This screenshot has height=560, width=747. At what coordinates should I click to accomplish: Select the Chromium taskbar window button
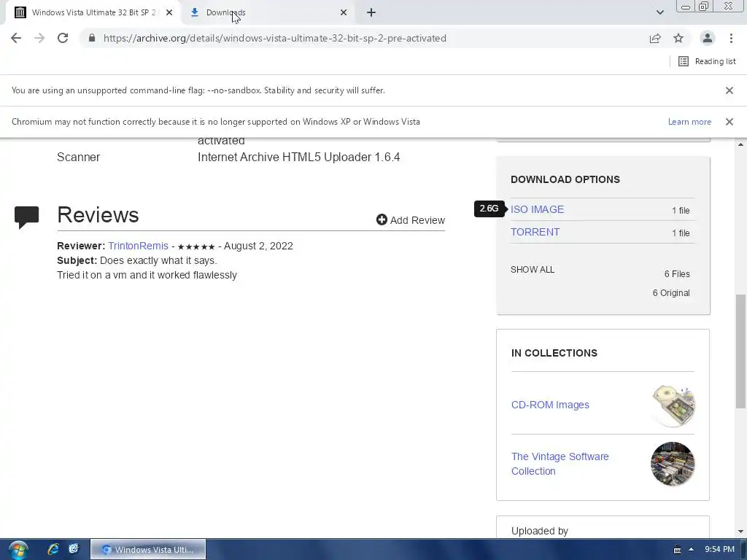point(147,550)
